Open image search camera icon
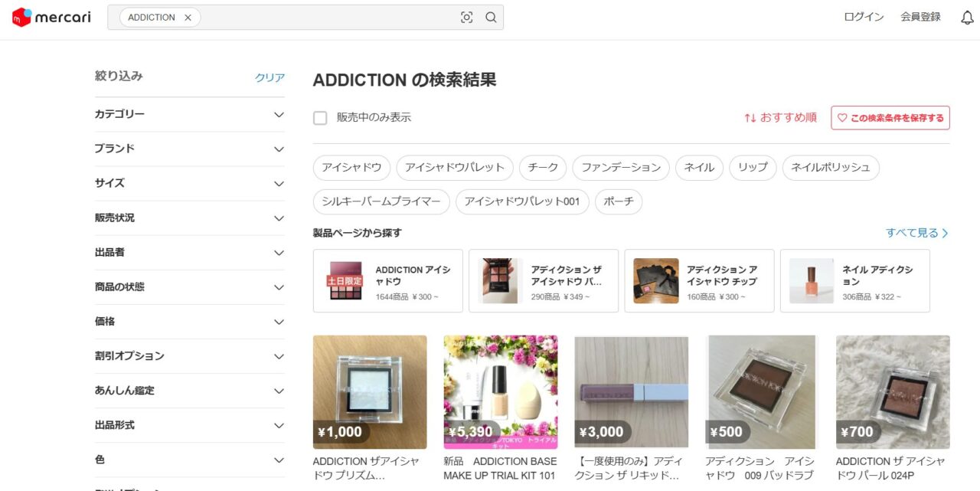The image size is (980, 491). point(467,18)
